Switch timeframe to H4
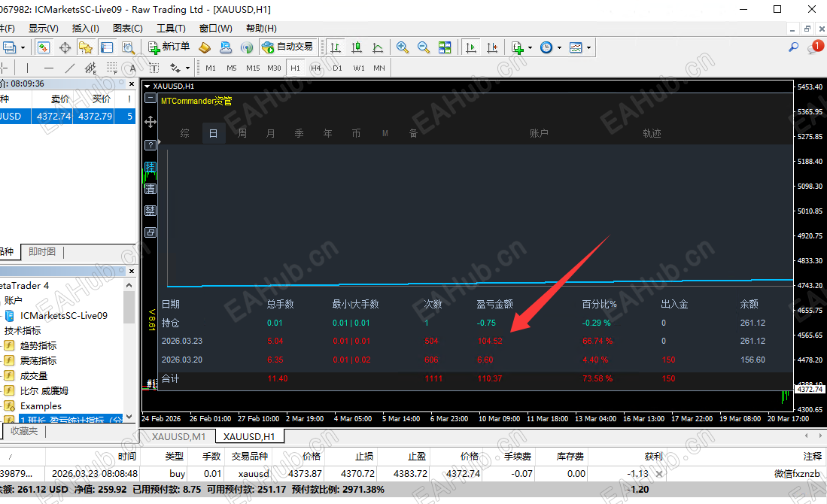The width and height of the screenshot is (827, 504). (316, 68)
